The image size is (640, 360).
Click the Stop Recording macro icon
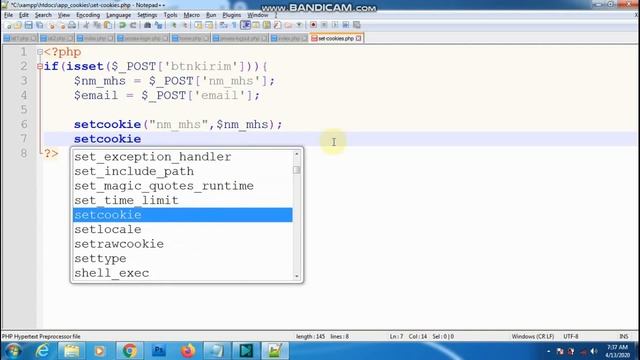[x=324, y=25]
